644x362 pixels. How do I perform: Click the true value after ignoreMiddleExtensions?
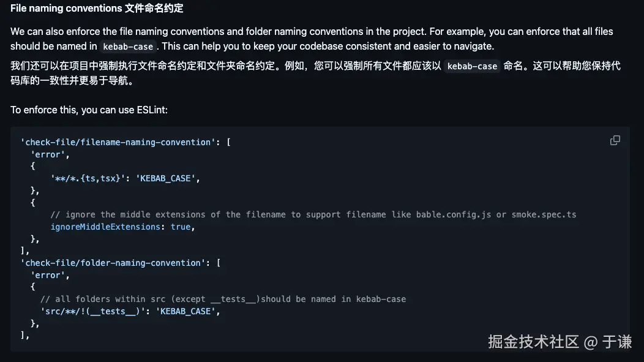click(181, 227)
